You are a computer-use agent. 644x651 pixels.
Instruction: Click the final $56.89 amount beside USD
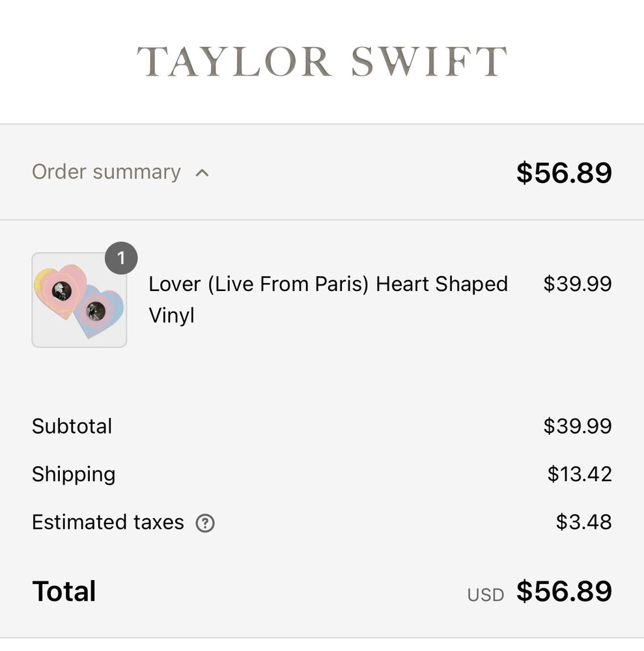click(x=564, y=591)
